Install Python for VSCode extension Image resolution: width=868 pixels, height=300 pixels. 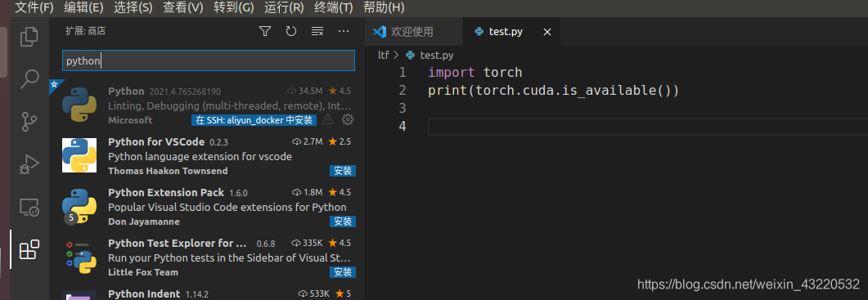tap(343, 171)
